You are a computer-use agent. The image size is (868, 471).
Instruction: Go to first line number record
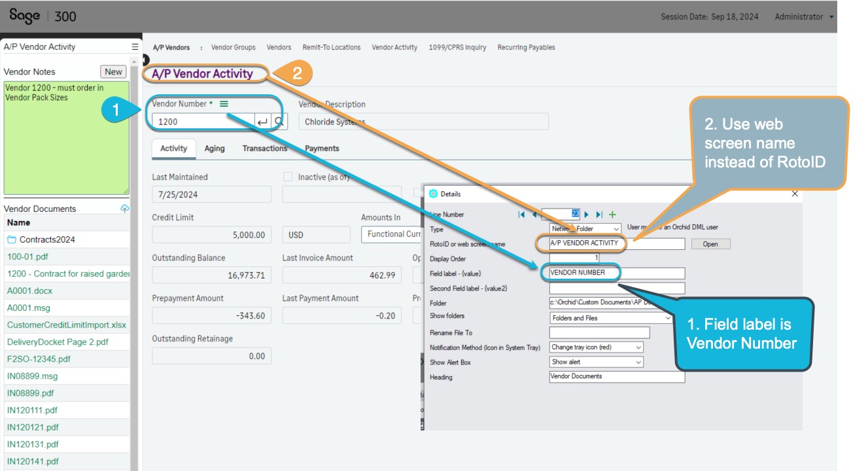(x=521, y=215)
